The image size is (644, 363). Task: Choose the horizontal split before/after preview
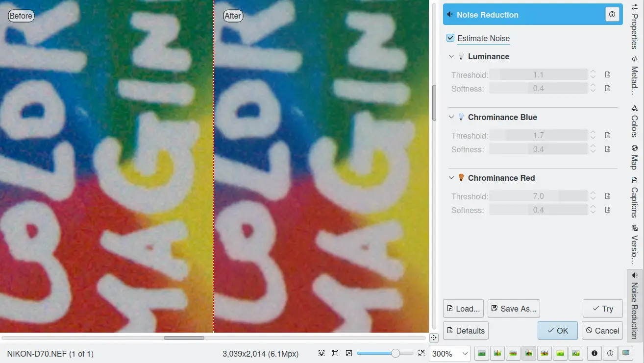(x=513, y=353)
